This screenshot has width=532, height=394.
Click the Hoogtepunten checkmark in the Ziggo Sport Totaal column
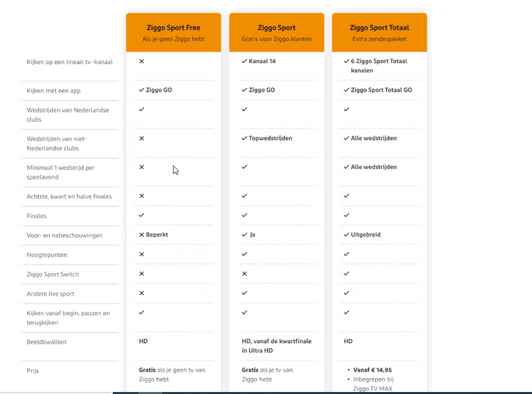point(346,254)
